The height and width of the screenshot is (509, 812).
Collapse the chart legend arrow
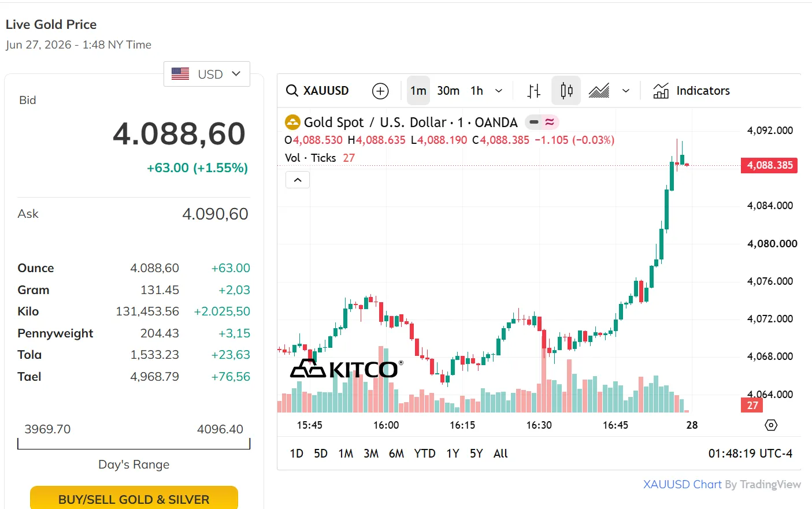[x=298, y=180]
